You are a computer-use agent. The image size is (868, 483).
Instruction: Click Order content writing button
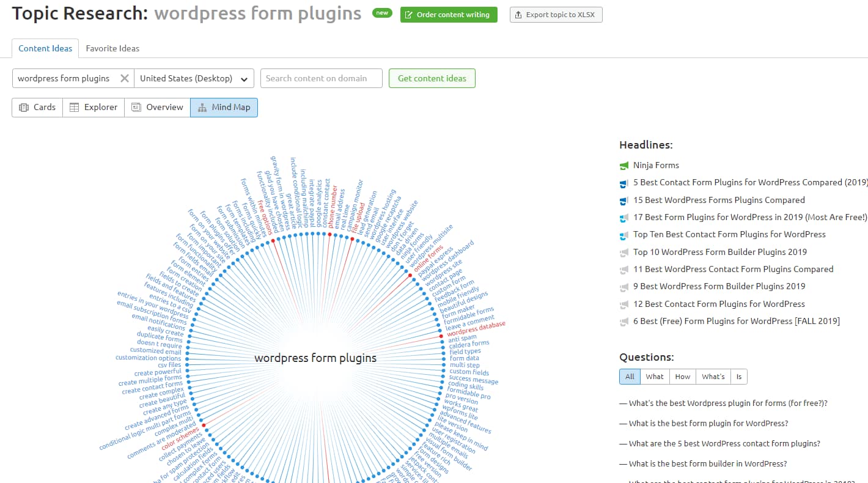tap(449, 15)
